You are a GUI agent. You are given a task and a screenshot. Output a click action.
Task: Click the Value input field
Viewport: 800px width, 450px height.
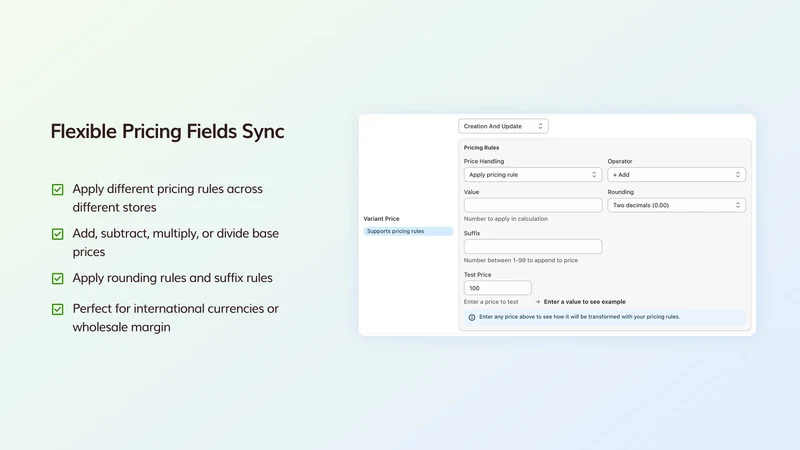tap(533, 205)
